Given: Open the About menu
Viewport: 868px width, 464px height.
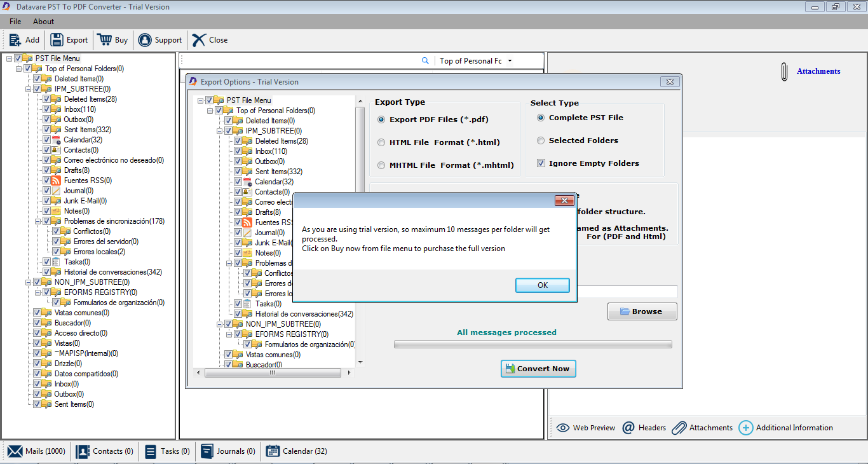Looking at the screenshot, I should (x=44, y=22).
